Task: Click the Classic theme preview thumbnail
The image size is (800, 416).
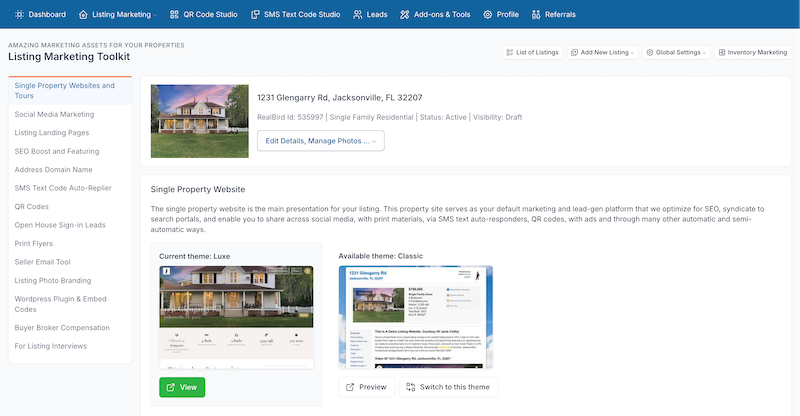Action: [x=416, y=317]
